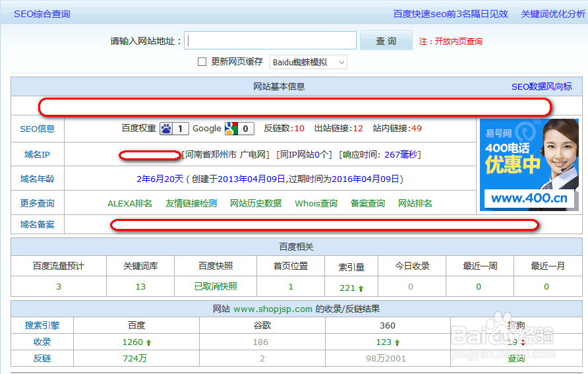Click the 搜索引擎 row header
Image resolution: width=588 pixels, height=374 pixels.
(42, 325)
